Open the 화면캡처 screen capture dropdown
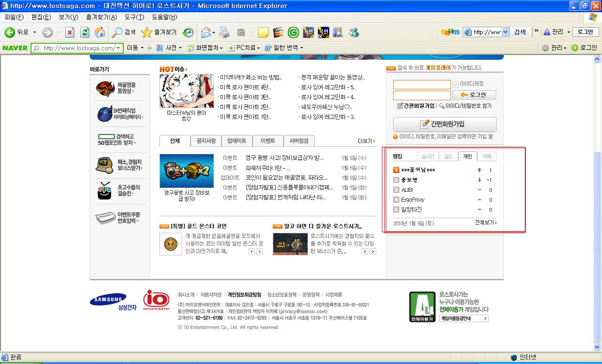 pyautogui.click(x=205, y=48)
